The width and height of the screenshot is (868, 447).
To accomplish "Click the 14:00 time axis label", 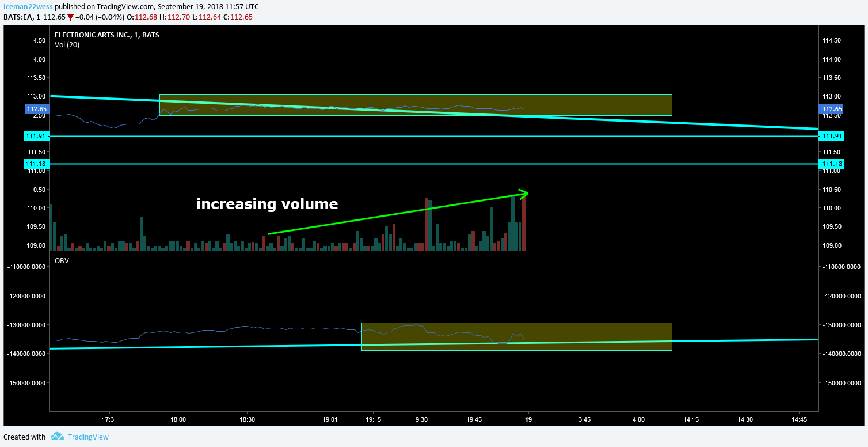I will (x=637, y=419).
